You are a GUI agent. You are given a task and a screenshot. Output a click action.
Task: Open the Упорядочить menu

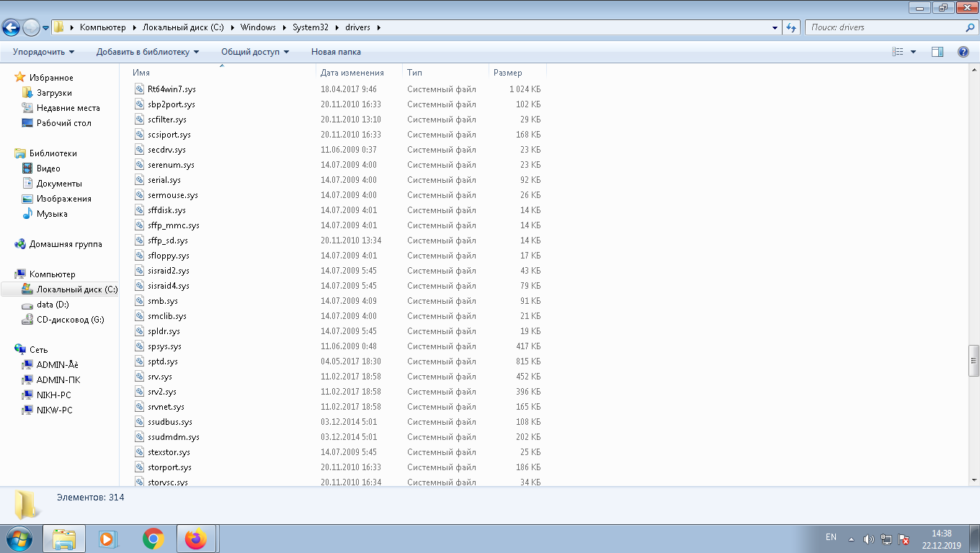pyautogui.click(x=43, y=52)
